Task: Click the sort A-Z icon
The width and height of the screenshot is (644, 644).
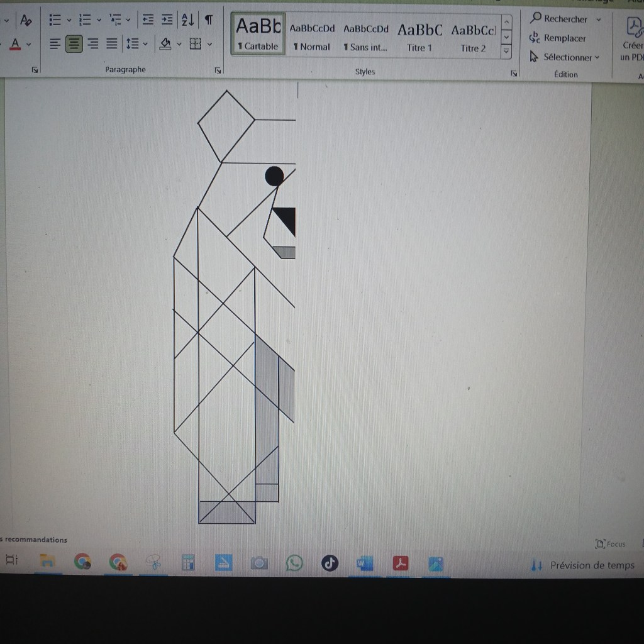Action: point(187,20)
